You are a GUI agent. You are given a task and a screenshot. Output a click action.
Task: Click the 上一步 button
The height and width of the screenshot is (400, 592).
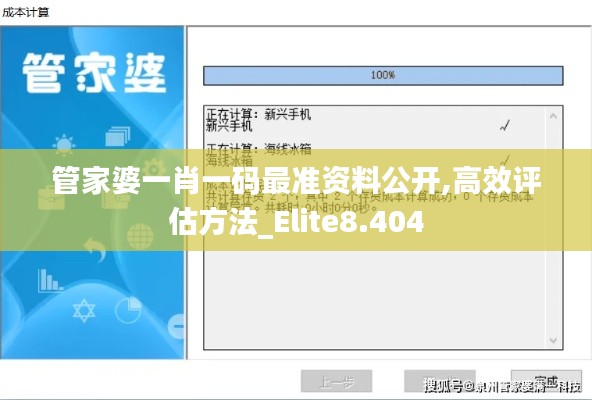click(336, 381)
